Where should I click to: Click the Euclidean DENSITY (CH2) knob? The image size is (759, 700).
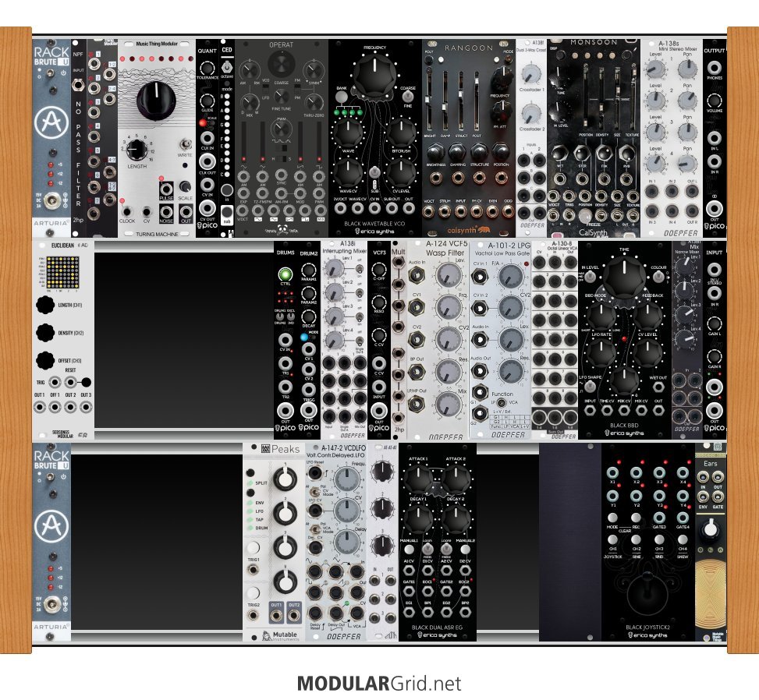coord(45,333)
